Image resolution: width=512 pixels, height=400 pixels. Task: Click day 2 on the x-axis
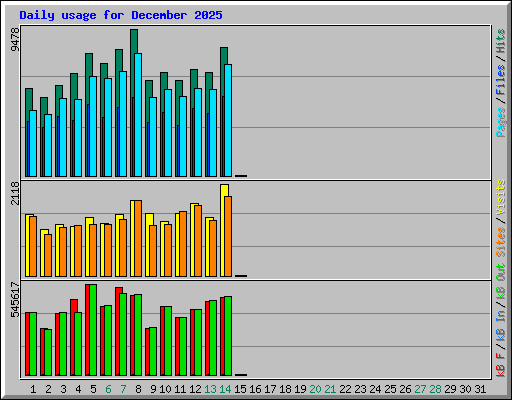(x=48, y=389)
